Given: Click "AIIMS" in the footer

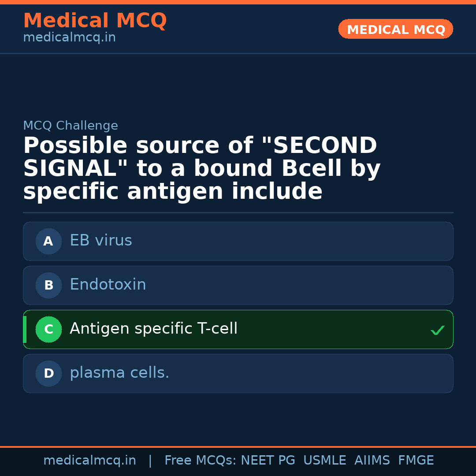Looking at the screenshot, I should 372,461.
